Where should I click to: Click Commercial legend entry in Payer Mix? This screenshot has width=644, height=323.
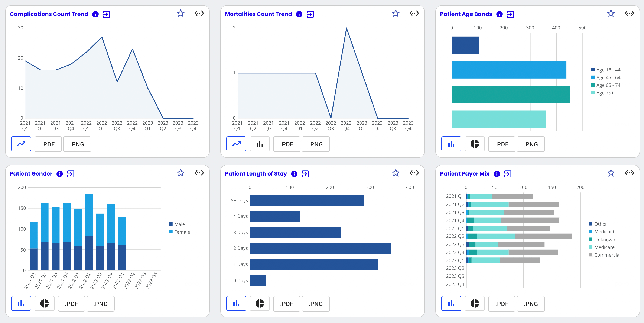(x=605, y=255)
